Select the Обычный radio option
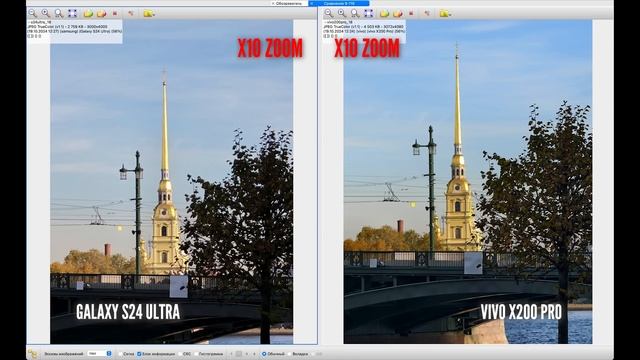Viewport: 640px width, 360px height. tap(264, 354)
